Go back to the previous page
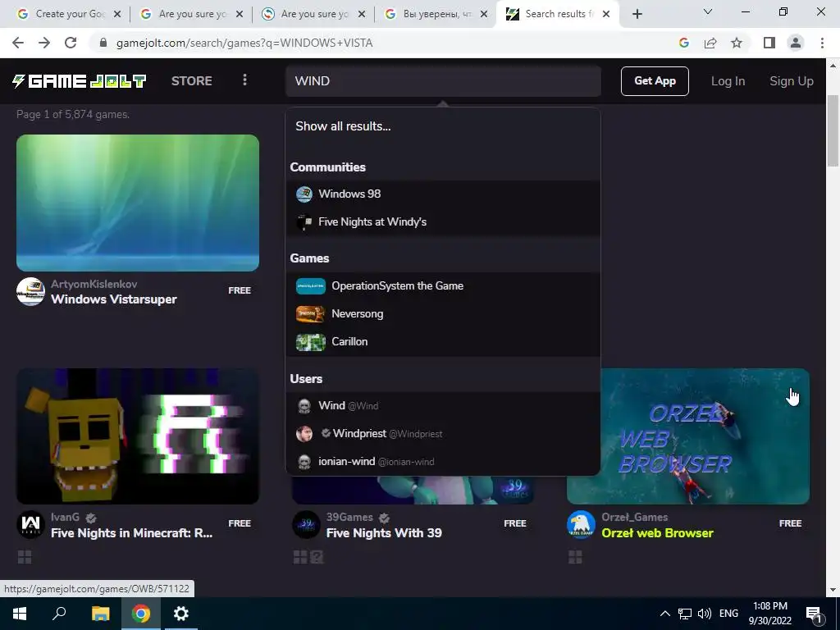Image resolution: width=840 pixels, height=630 pixels. (18, 43)
